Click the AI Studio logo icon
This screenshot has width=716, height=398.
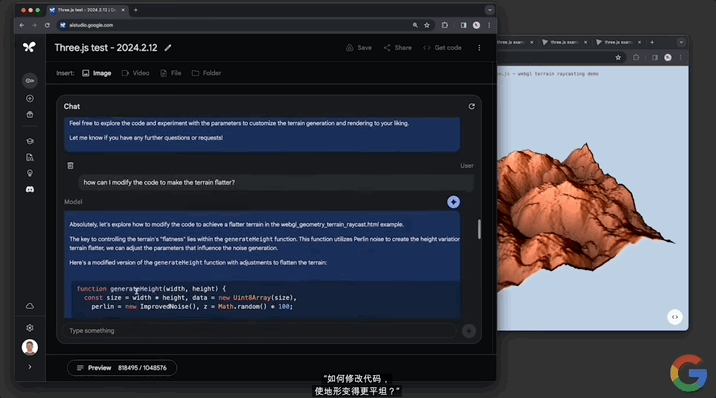pyautogui.click(x=29, y=47)
